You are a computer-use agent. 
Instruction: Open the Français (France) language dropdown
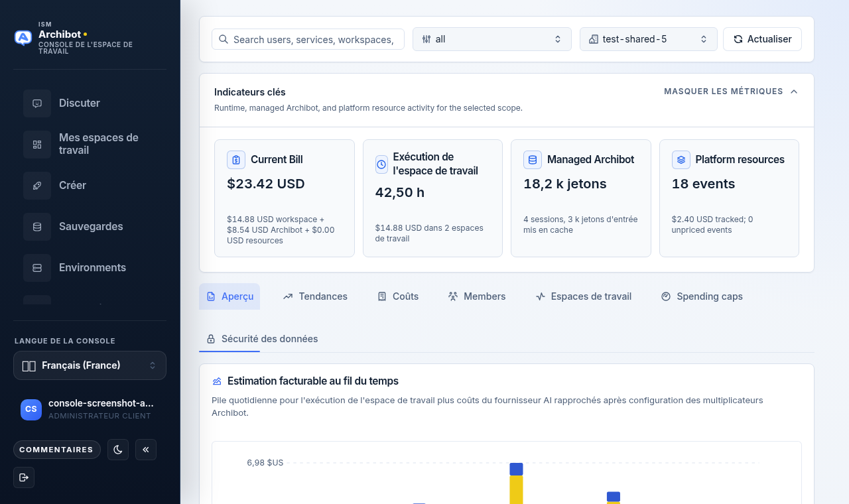[90, 365]
